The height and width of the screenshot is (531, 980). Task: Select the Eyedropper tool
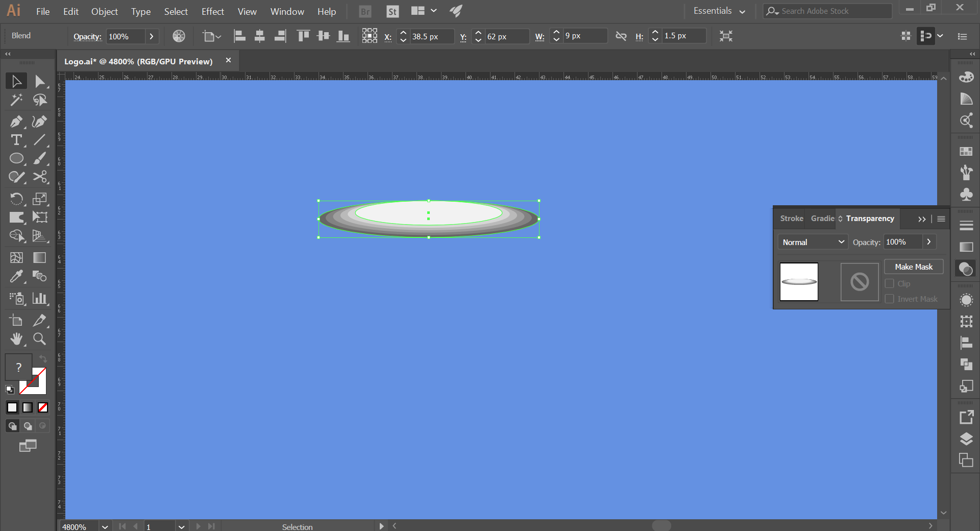(x=16, y=276)
